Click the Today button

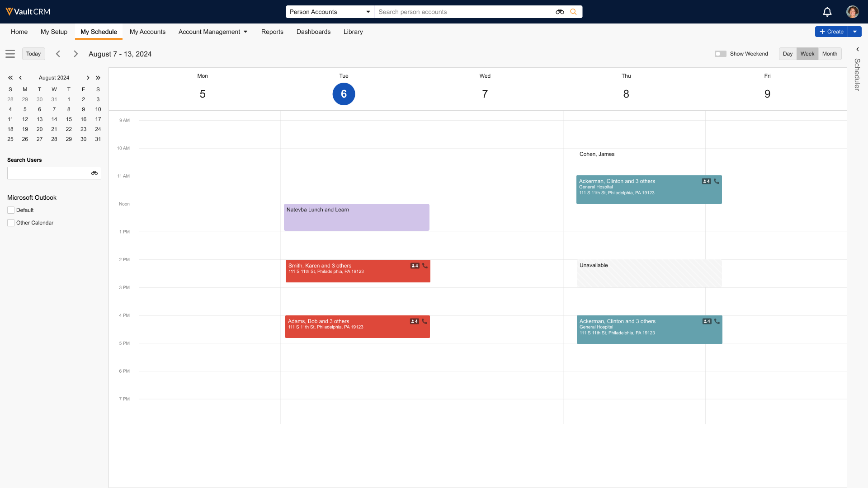coord(33,54)
